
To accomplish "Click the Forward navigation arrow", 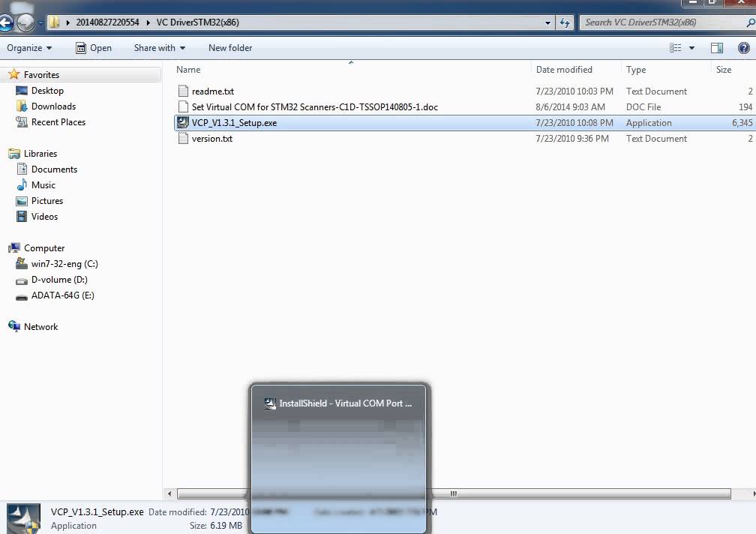I will (25, 22).
